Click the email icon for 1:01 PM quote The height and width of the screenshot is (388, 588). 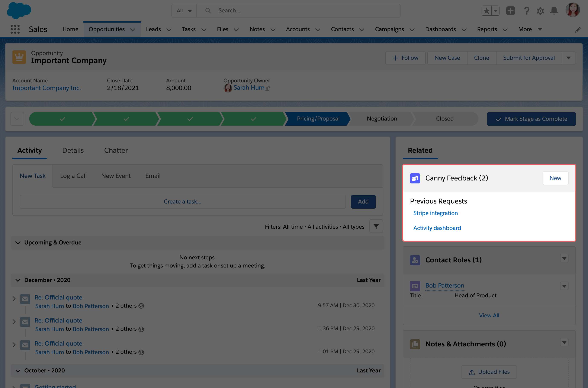(x=25, y=345)
